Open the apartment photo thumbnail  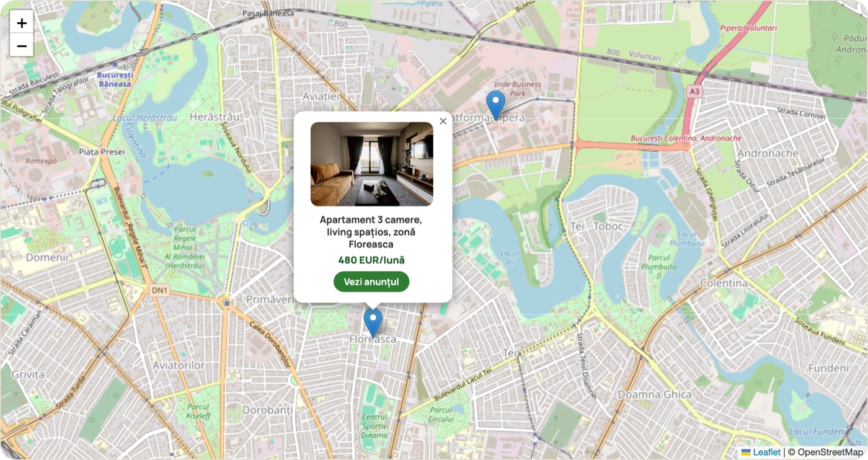pos(372,164)
